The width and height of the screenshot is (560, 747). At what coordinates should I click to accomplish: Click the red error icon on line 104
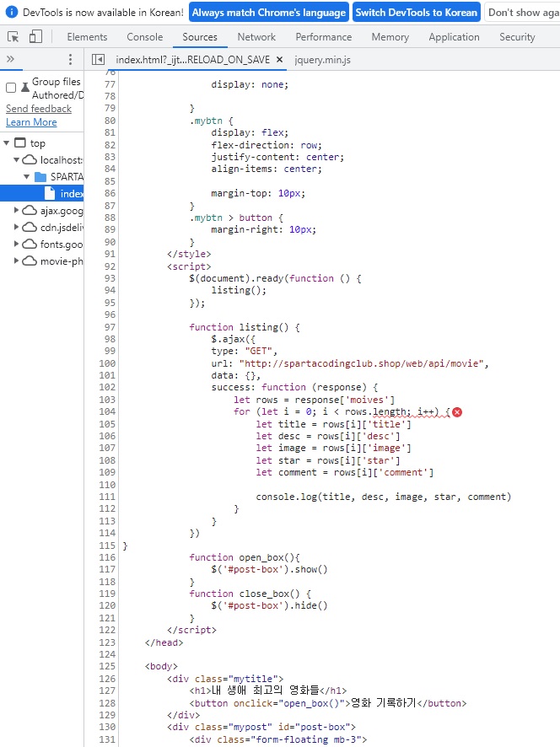[x=457, y=412]
